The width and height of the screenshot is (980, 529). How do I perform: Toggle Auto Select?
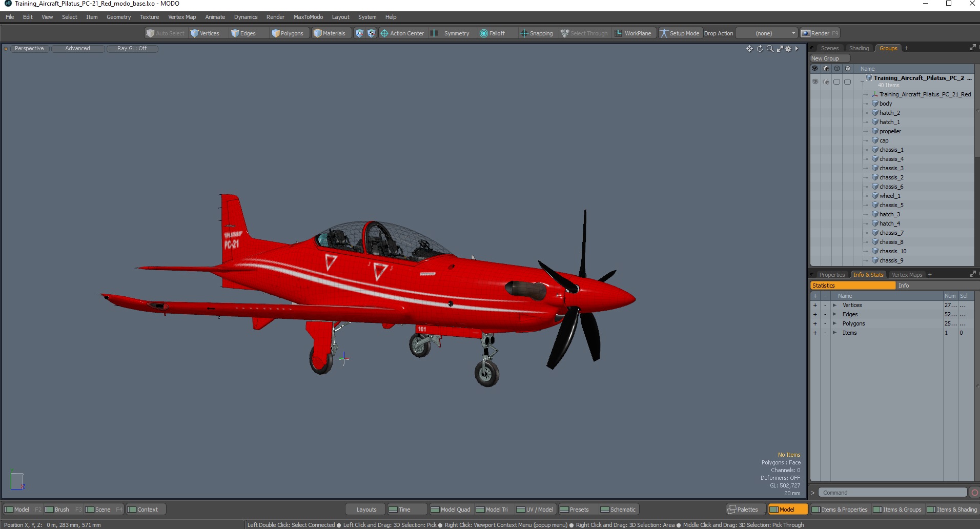tap(165, 33)
